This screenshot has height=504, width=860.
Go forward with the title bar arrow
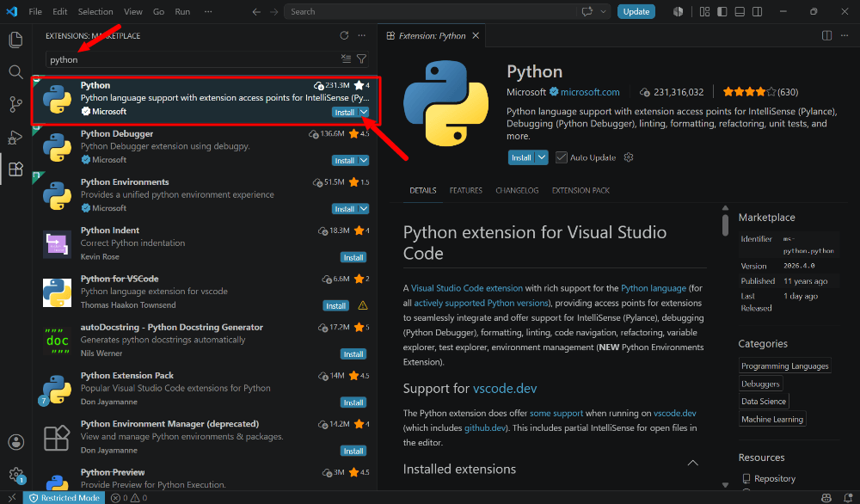tap(273, 11)
